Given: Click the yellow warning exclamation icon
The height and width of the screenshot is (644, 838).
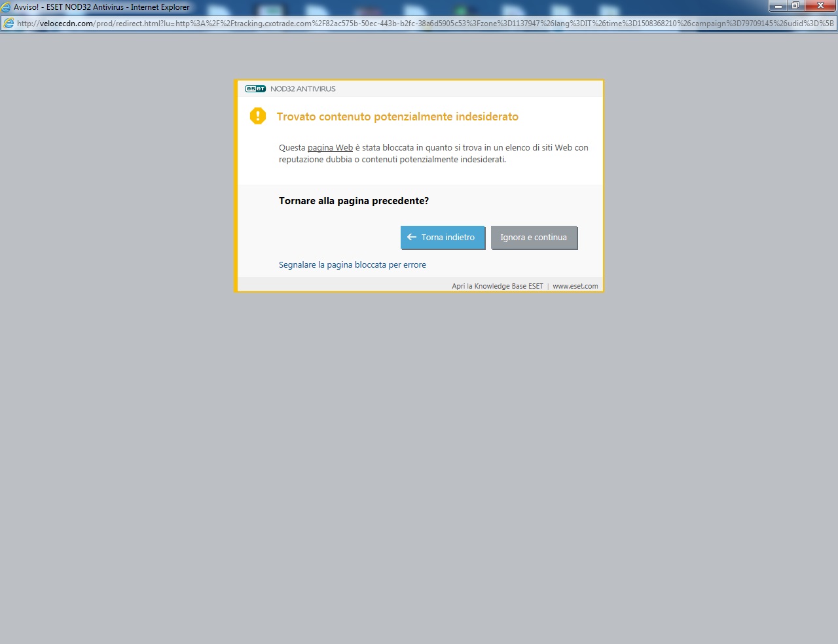Looking at the screenshot, I should (x=258, y=116).
